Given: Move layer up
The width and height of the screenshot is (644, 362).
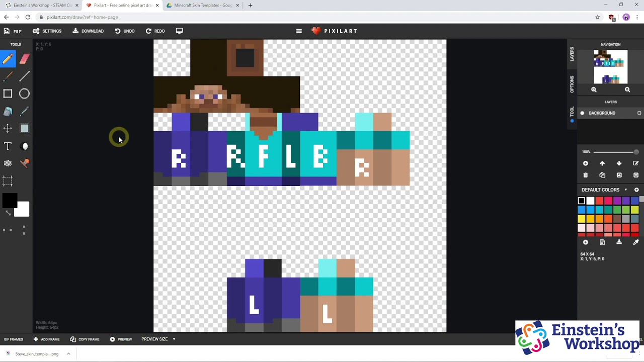Looking at the screenshot, I should point(602,163).
